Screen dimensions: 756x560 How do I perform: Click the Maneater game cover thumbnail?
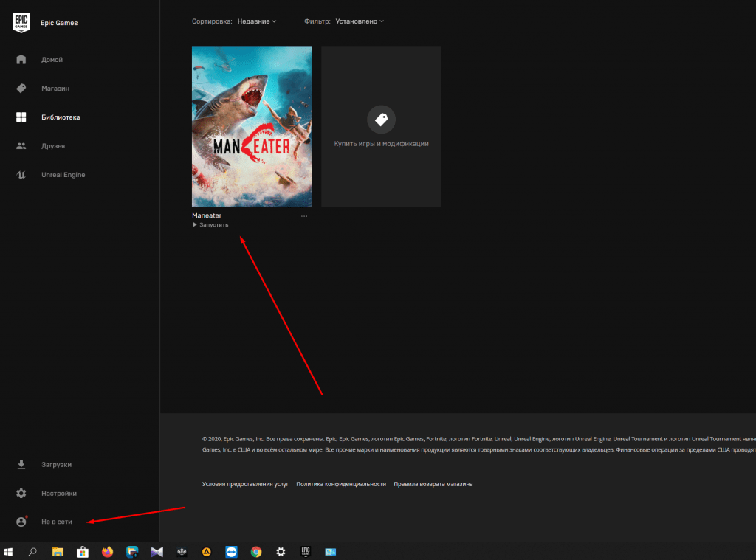pyautogui.click(x=252, y=127)
